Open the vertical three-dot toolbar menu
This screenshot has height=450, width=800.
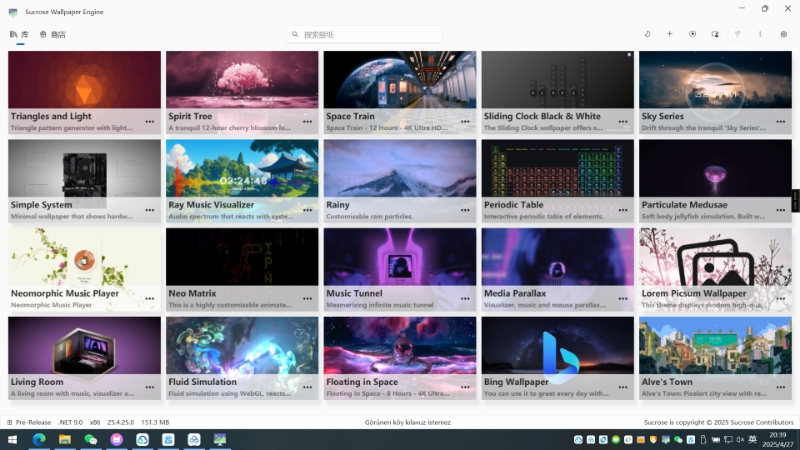760,34
